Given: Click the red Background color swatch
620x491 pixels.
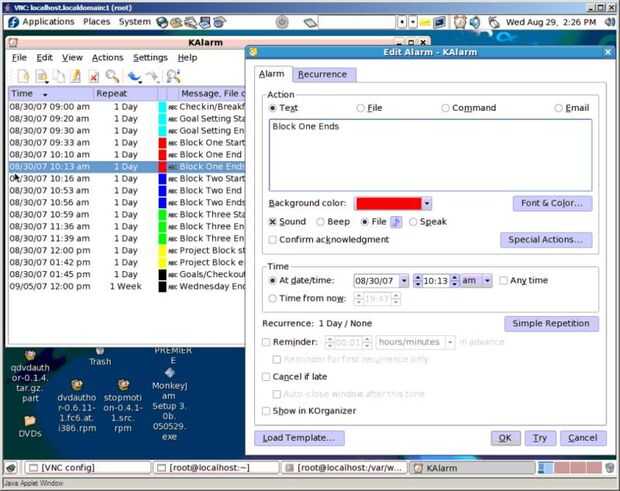Looking at the screenshot, I should pos(389,204).
